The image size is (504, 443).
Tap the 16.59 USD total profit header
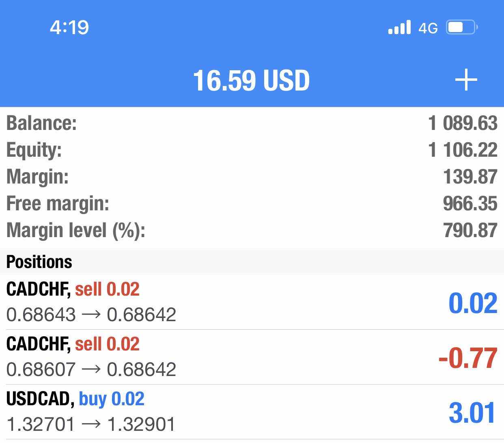(x=251, y=80)
